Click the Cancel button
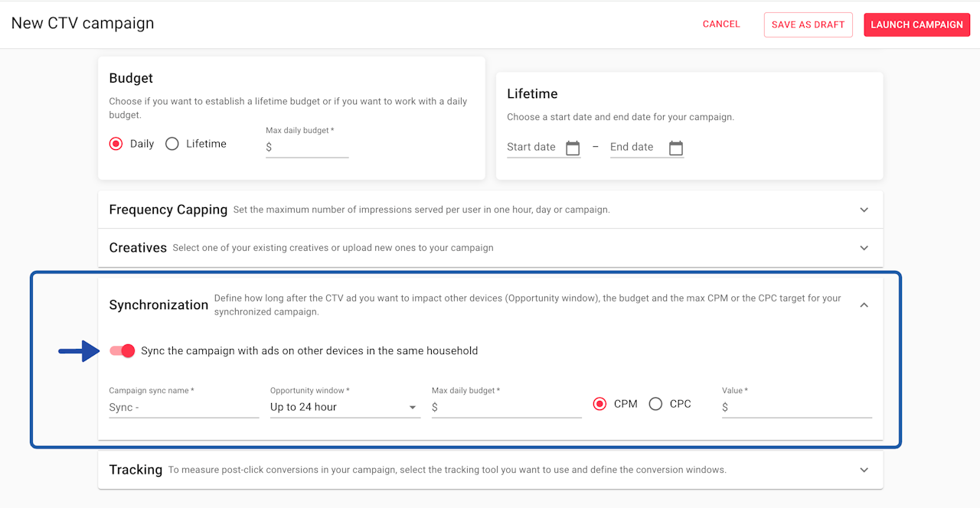This screenshot has width=980, height=508. 721,24
